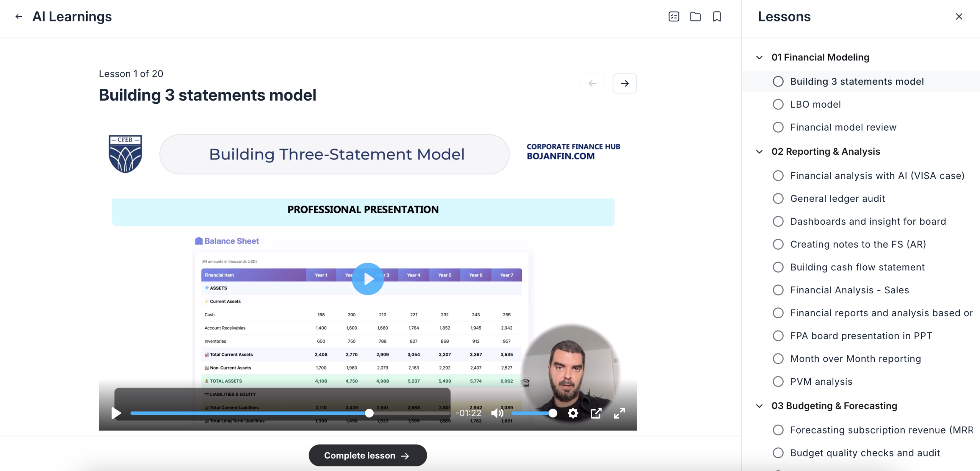This screenshot has width=980, height=471.
Task: Bookmark this lesson with the bookmark icon
Action: coord(717,16)
